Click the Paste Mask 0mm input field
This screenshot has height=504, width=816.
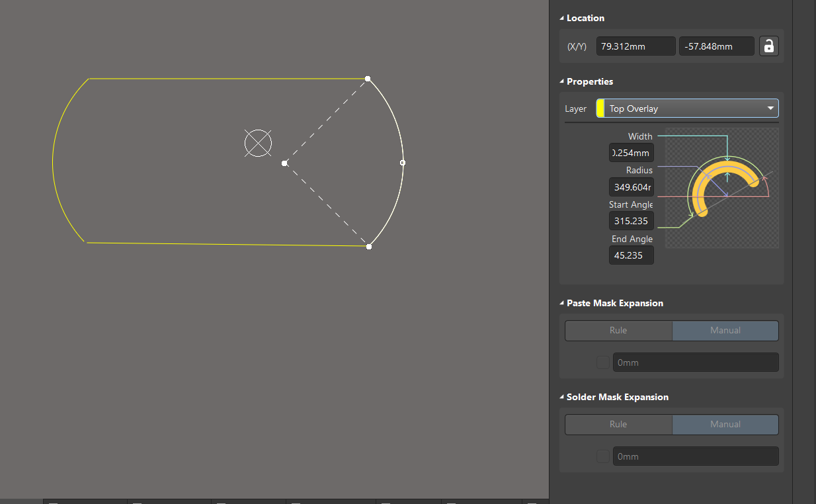[696, 362]
